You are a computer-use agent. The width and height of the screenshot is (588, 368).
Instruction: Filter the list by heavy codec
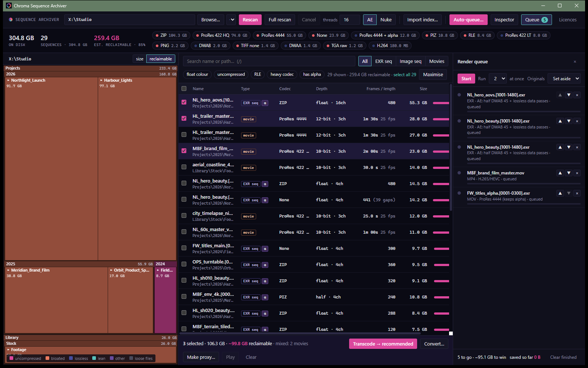tap(282, 74)
